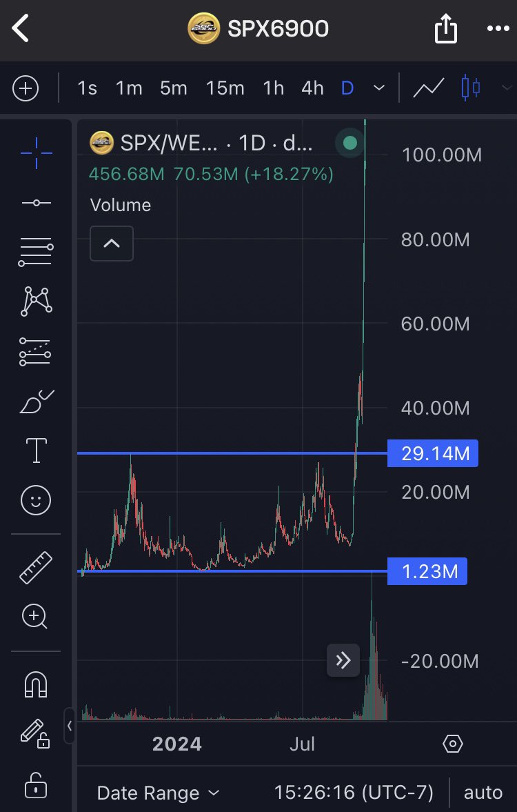Activate the zoom-in magnifier tool
The width and height of the screenshot is (517, 812).
pyautogui.click(x=34, y=616)
